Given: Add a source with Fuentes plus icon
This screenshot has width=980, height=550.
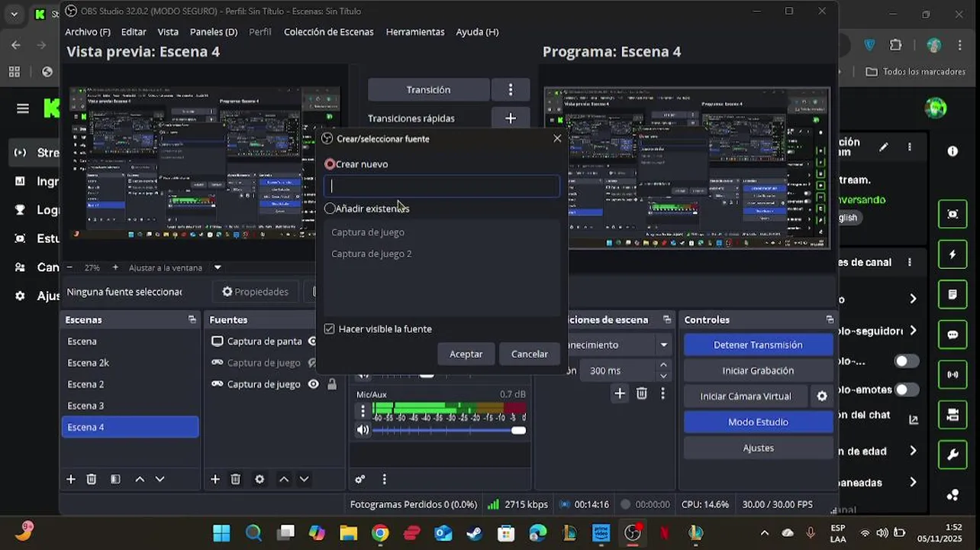Looking at the screenshot, I should pyautogui.click(x=215, y=479).
